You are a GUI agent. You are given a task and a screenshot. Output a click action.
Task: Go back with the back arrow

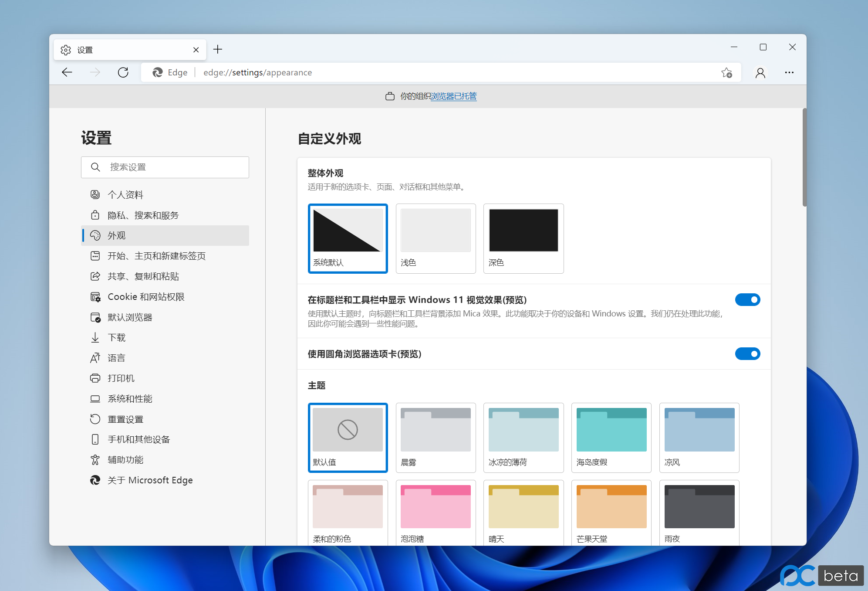[67, 72]
